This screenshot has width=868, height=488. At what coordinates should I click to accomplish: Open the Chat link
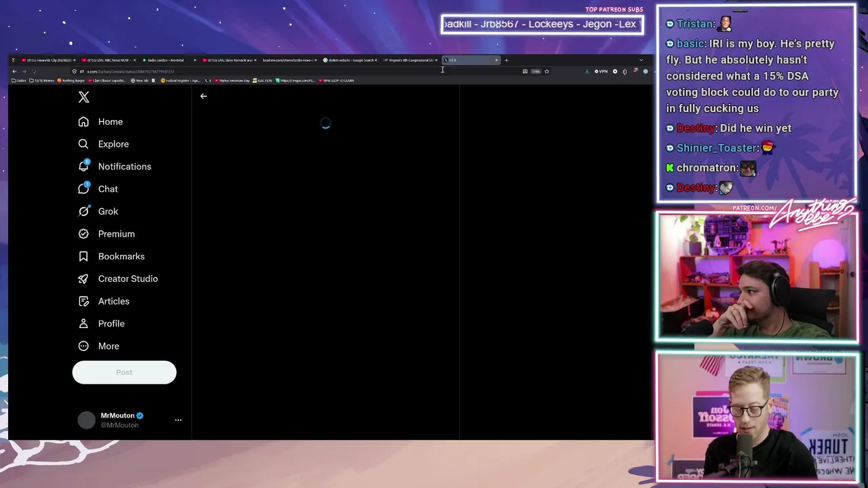click(108, 189)
